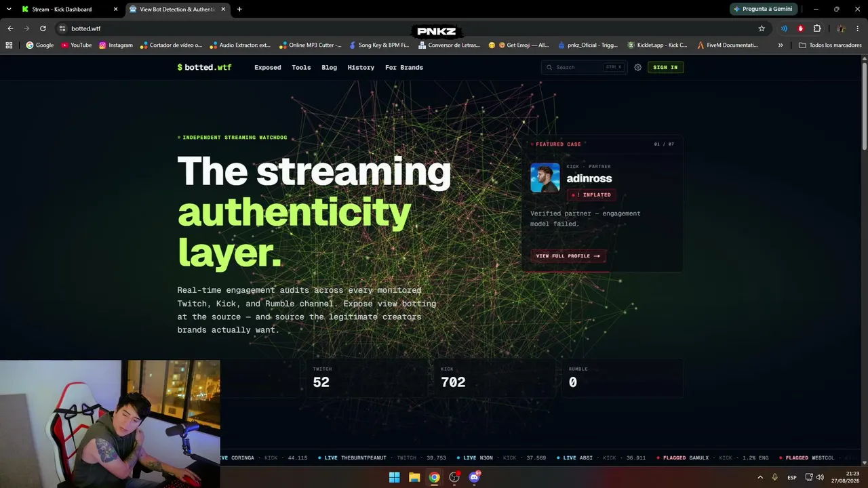868x488 pixels.
Task: Click the SIGN IN button
Action: 665,67
